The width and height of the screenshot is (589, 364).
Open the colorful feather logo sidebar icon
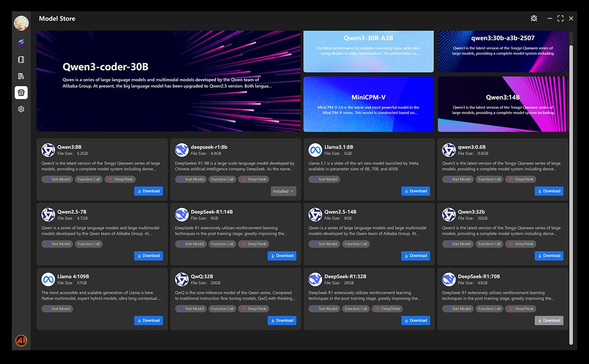pos(21,43)
